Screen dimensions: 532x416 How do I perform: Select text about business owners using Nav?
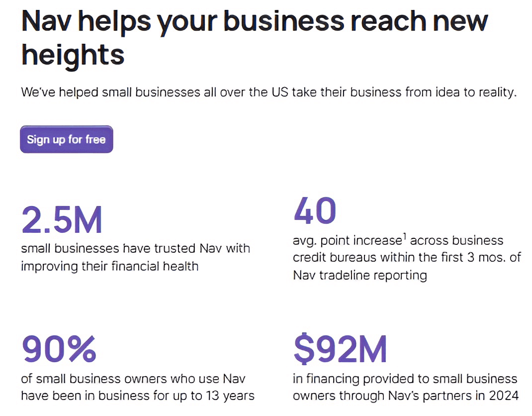point(134,379)
